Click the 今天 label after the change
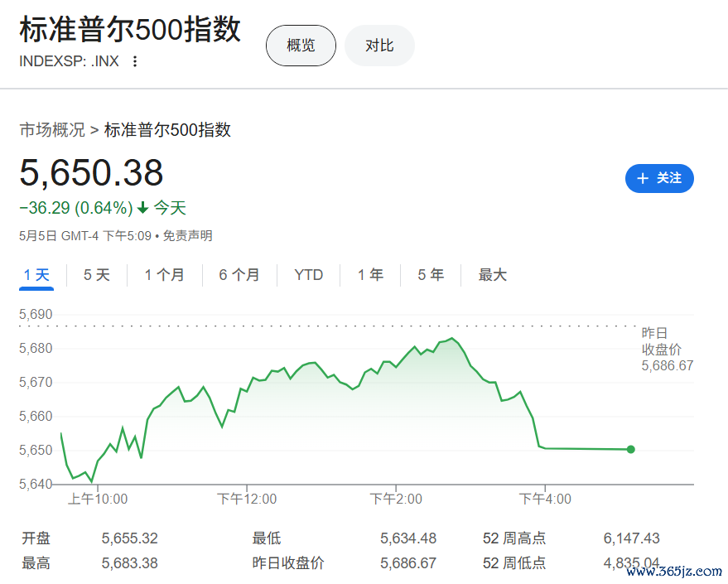The image size is (728, 584). click(170, 208)
